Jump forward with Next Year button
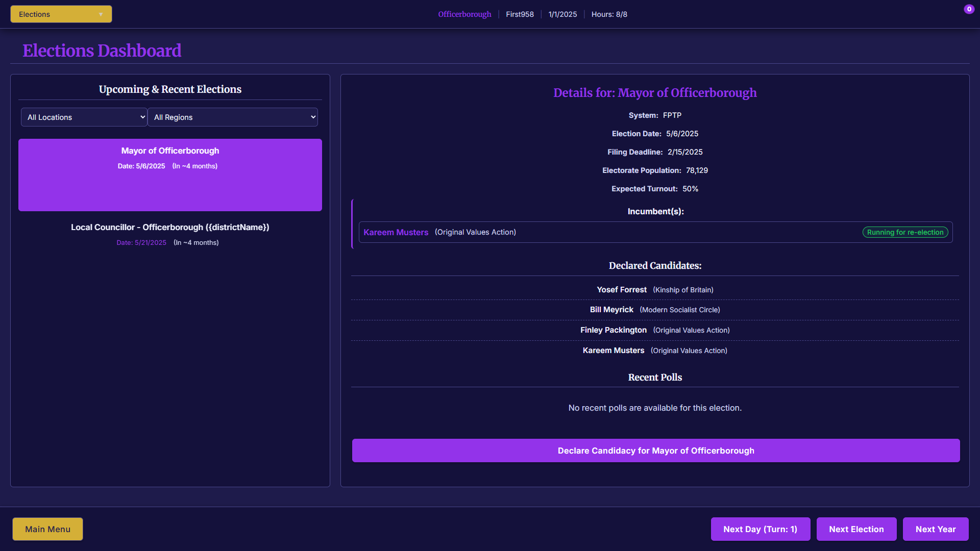The height and width of the screenshot is (551, 980). coord(935,529)
